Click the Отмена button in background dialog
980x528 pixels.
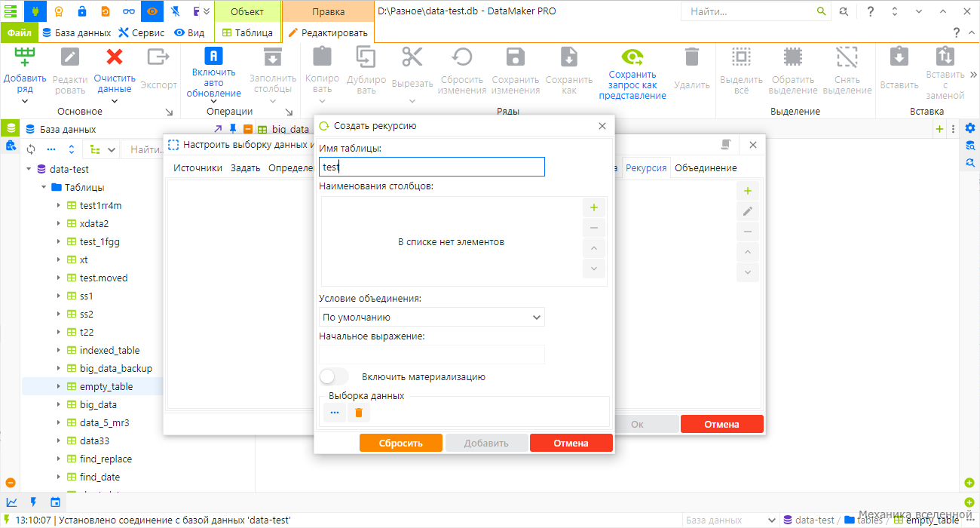click(x=722, y=424)
